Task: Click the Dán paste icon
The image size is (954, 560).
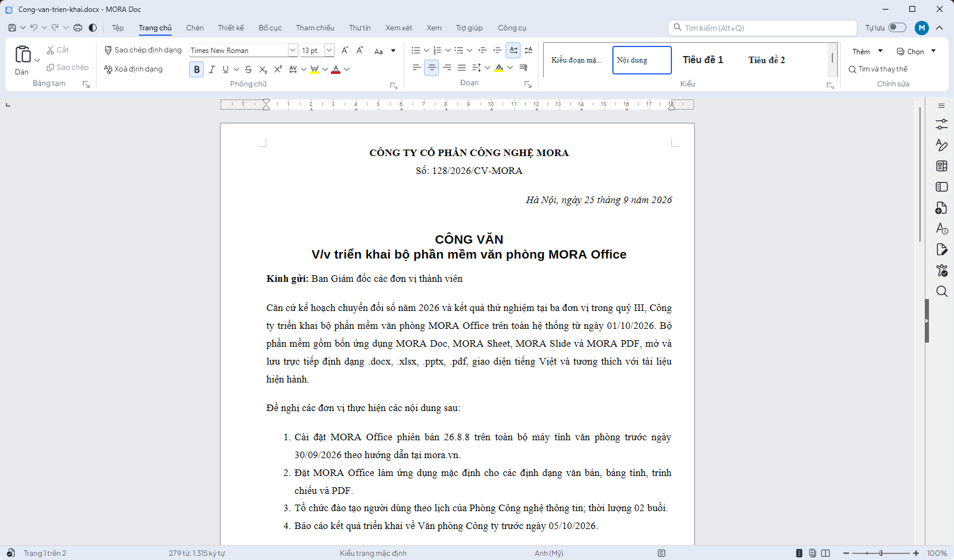Action: click(x=23, y=55)
